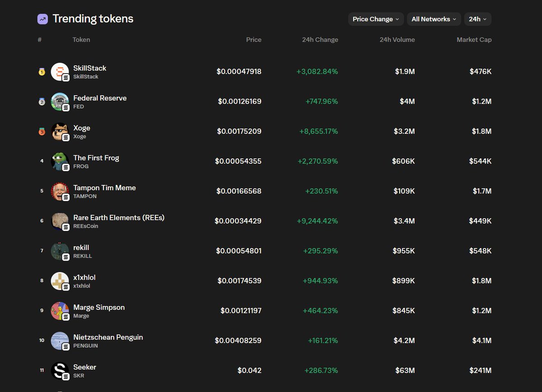
Task: Sort by the Market Cap column header
Action: point(474,40)
